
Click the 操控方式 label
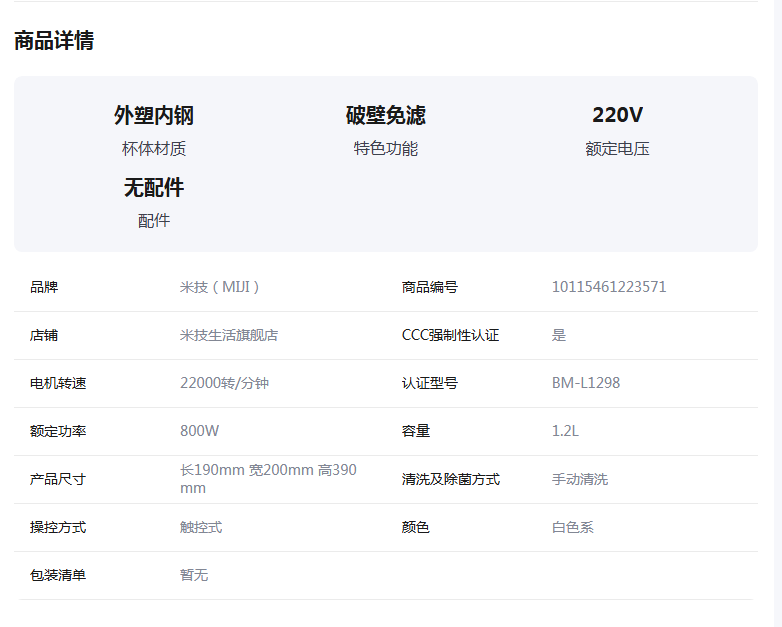tap(58, 527)
